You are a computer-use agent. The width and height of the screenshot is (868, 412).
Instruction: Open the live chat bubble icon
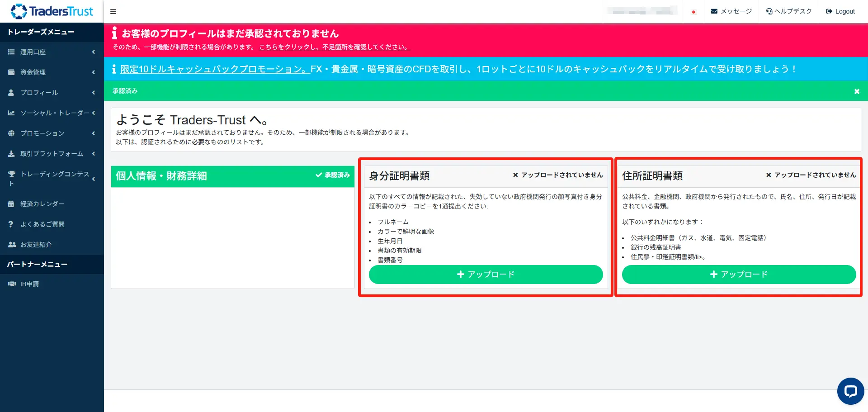(x=850, y=391)
